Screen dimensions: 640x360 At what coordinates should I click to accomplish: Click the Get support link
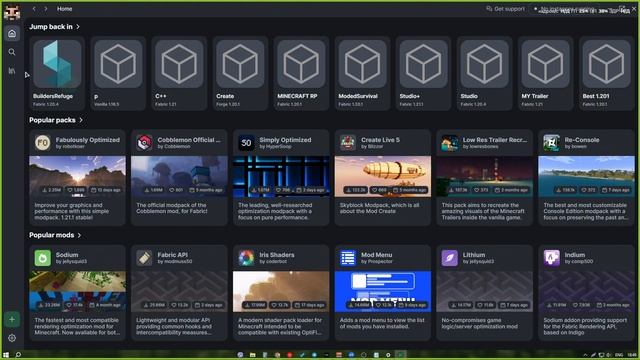[505, 9]
